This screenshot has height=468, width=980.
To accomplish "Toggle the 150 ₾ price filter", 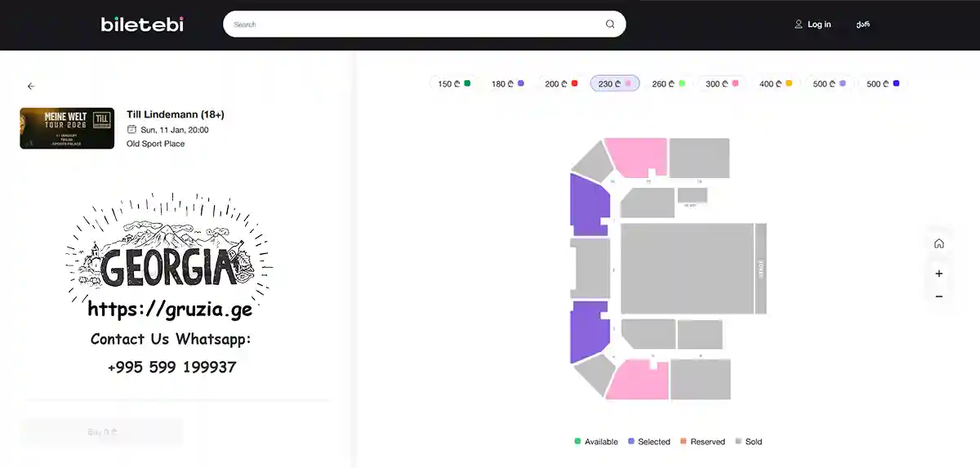I will [454, 83].
